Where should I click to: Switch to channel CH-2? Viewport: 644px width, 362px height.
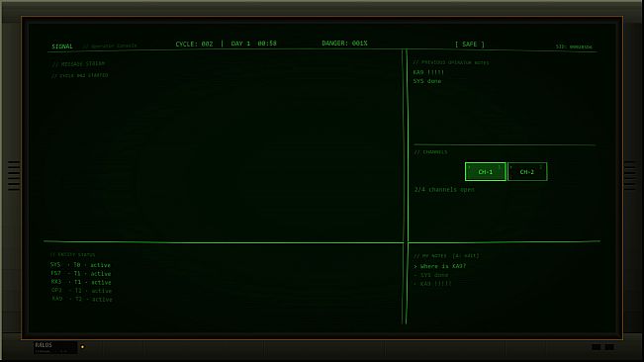pos(527,171)
